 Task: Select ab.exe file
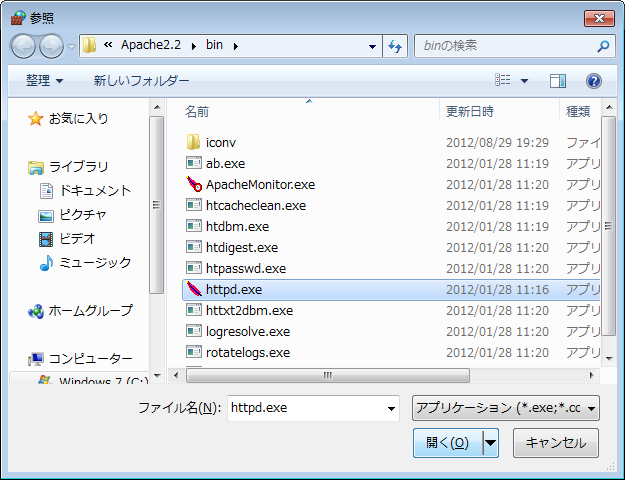225,163
